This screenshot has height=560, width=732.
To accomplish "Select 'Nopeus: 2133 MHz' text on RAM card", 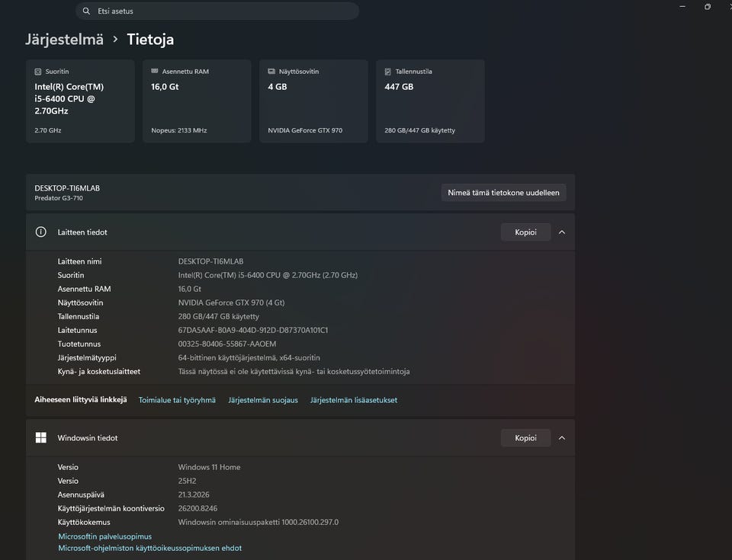I will [x=178, y=130].
